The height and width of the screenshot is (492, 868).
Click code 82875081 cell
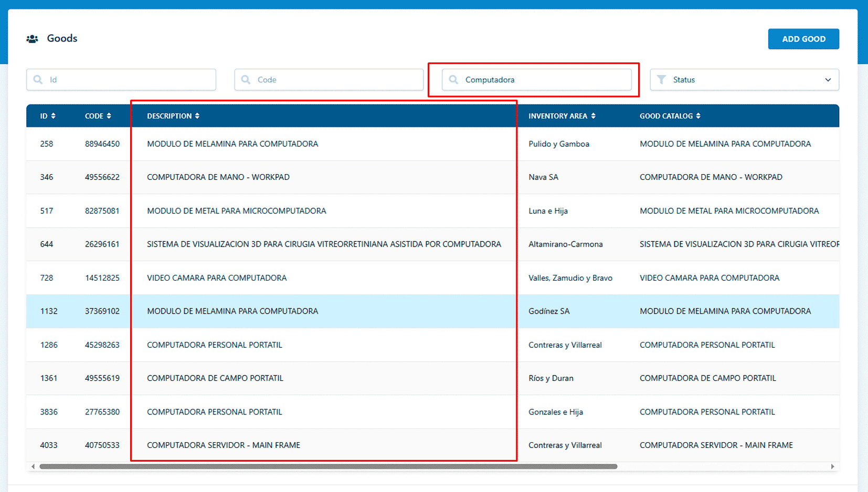coord(102,211)
